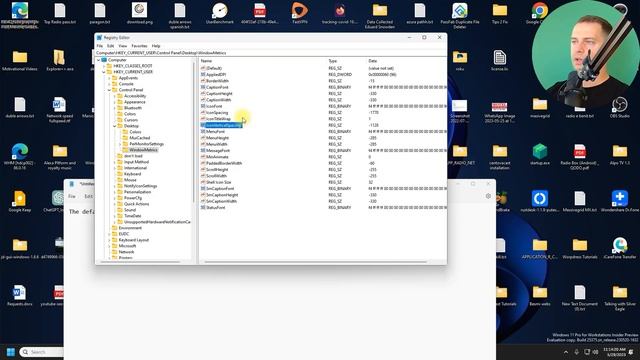The width and height of the screenshot is (640, 360).
Task: Select the IconSpacing value
Action: click(217, 113)
